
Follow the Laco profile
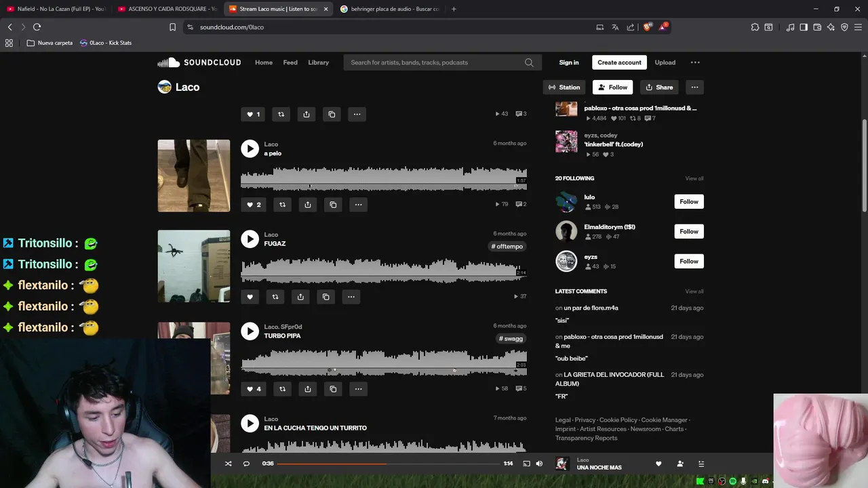click(612, 87)
